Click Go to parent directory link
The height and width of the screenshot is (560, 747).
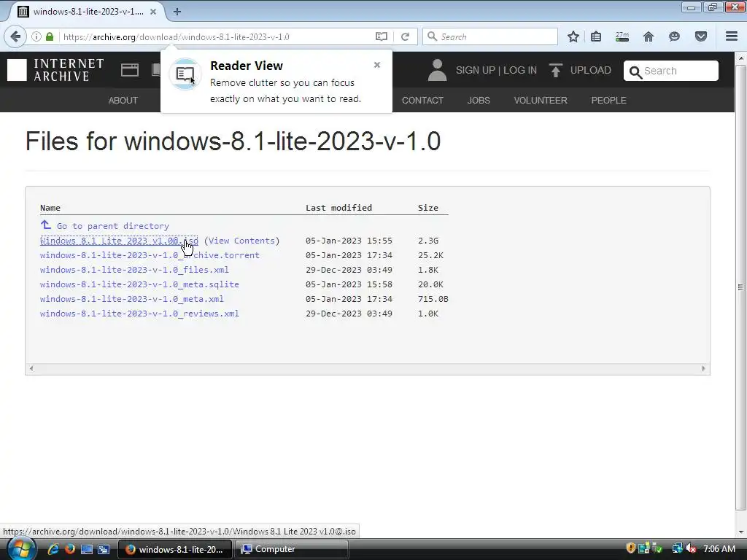point(113,226)
